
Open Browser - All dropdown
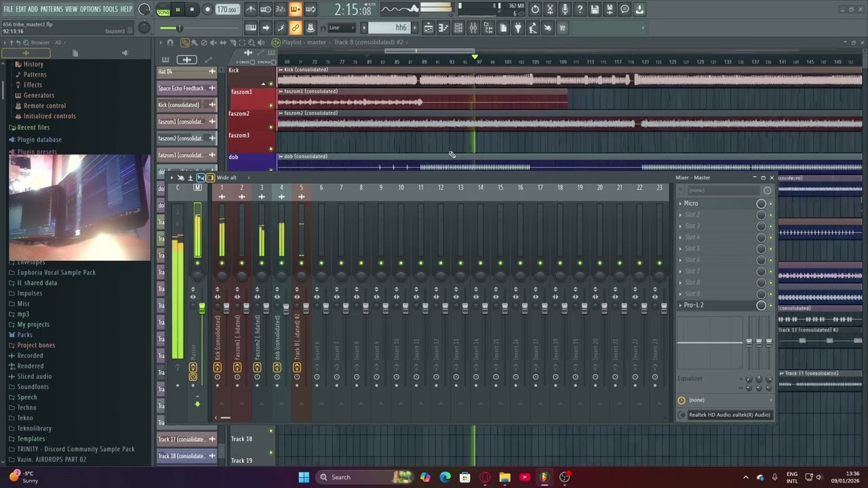tap(46, 43)
